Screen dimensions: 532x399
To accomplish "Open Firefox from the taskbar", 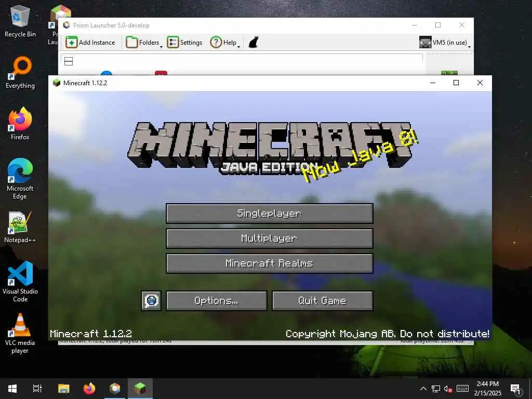I will [89, 389].
